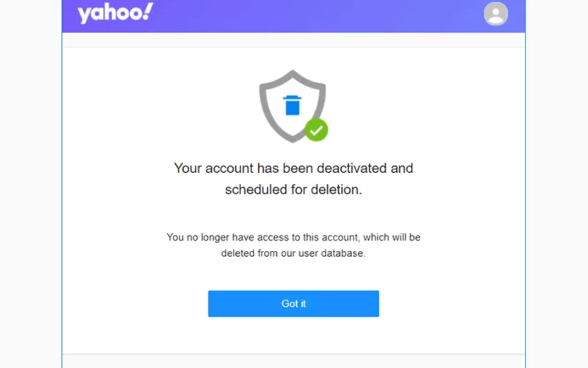Click the Got it button
Screen dimensions: 588x368
(x=293, y=303)
